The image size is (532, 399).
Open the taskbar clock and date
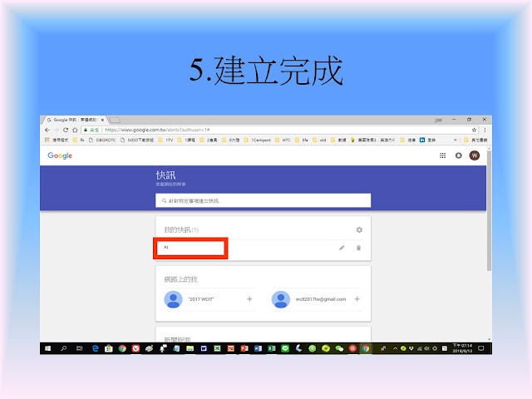pos(462,348)
